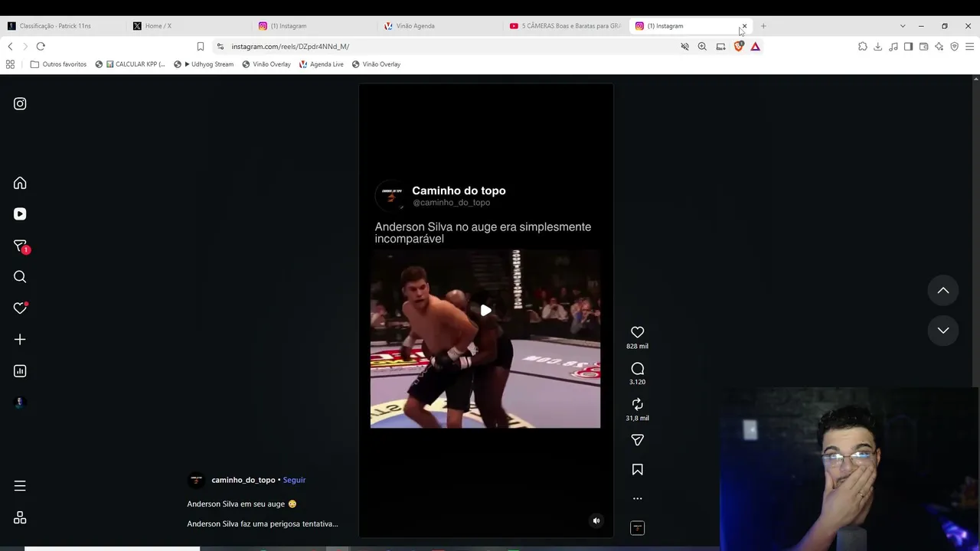Screen dimensions: 980x551
Task: Switch to the Home / X tab
Action: (187, 26)
